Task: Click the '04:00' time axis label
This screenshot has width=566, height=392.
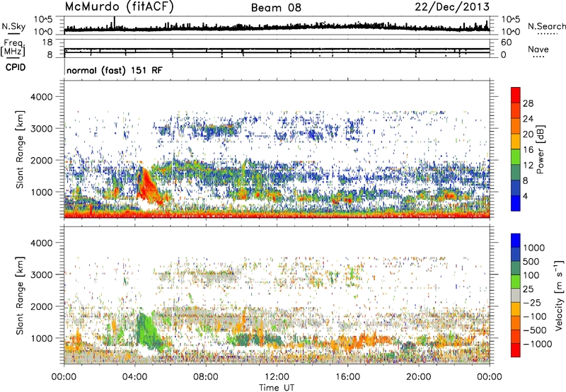Action: [134, 377]
